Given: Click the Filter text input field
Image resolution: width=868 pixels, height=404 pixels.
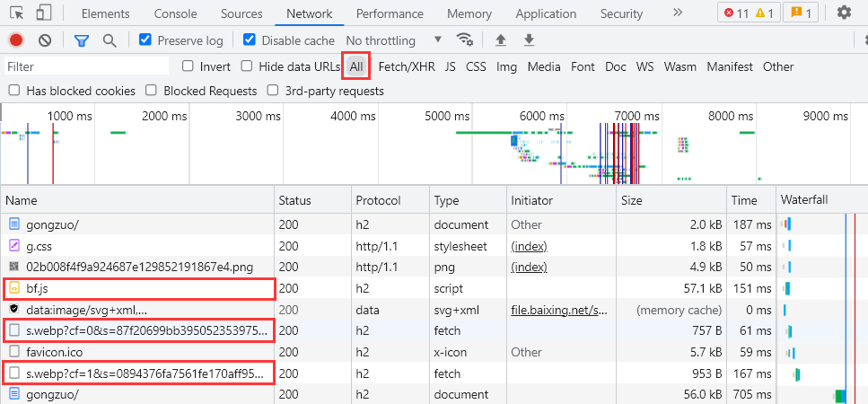Looking at the screenshot, I should click(86, 66).
